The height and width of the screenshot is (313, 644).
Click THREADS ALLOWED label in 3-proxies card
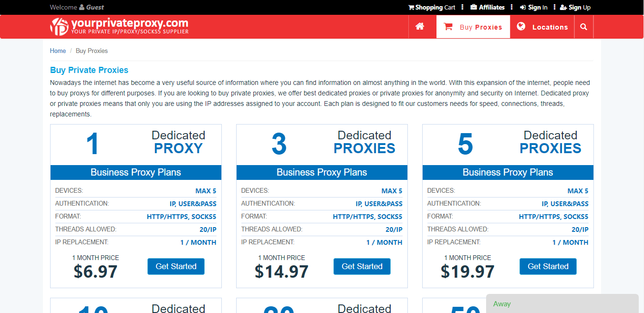pyautogui.click(x=272, y=229)
